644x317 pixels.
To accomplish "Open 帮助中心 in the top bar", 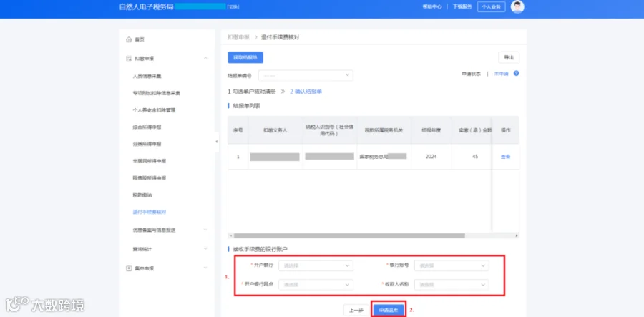I will pyautogui.click(x=432, y=6).
